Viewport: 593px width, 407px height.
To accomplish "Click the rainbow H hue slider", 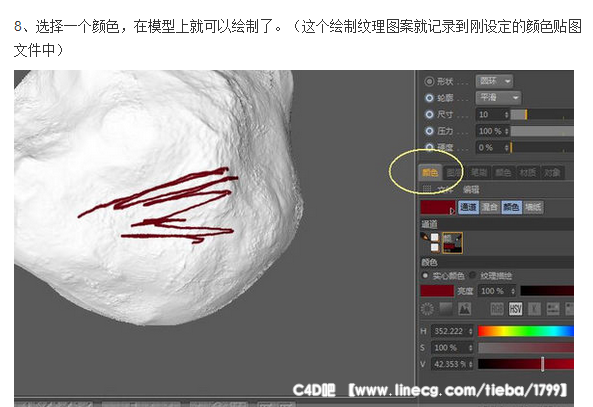I will pos(526,331).
